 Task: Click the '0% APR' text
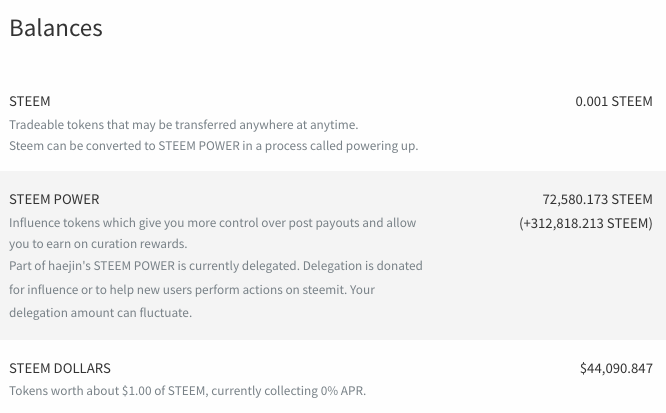tap(343, 391)
